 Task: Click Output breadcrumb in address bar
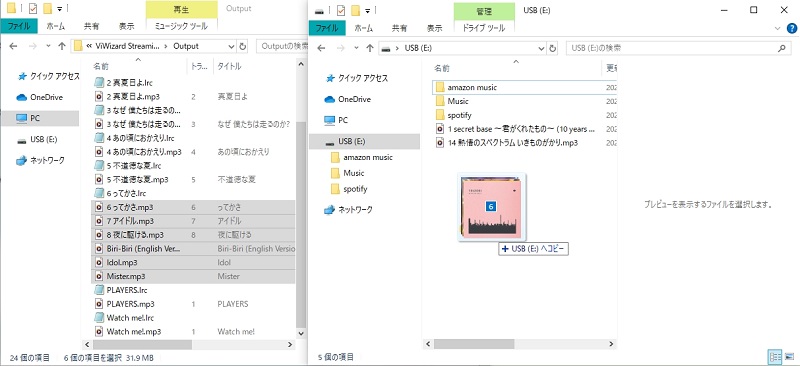186,46
